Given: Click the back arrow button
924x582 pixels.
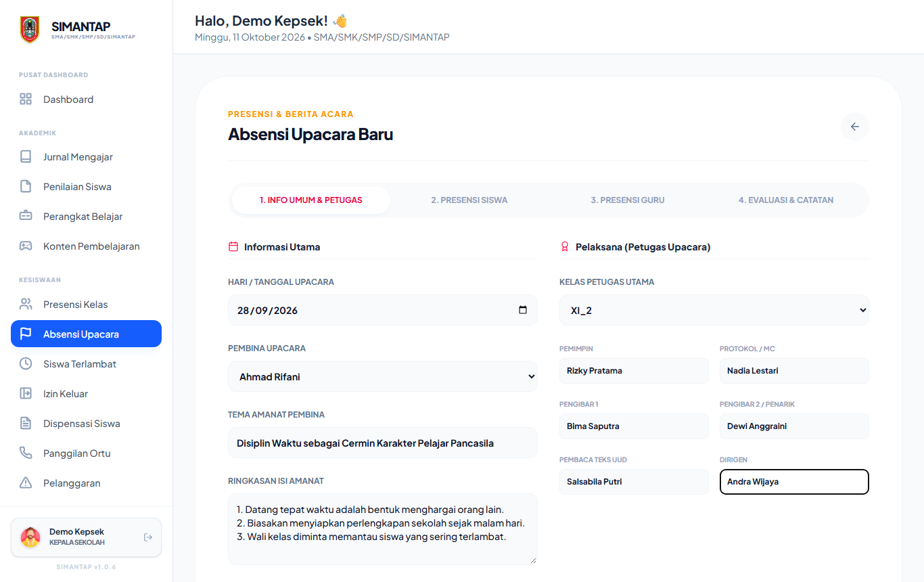Looking at the screenshot, I should (x=855, y=127).
